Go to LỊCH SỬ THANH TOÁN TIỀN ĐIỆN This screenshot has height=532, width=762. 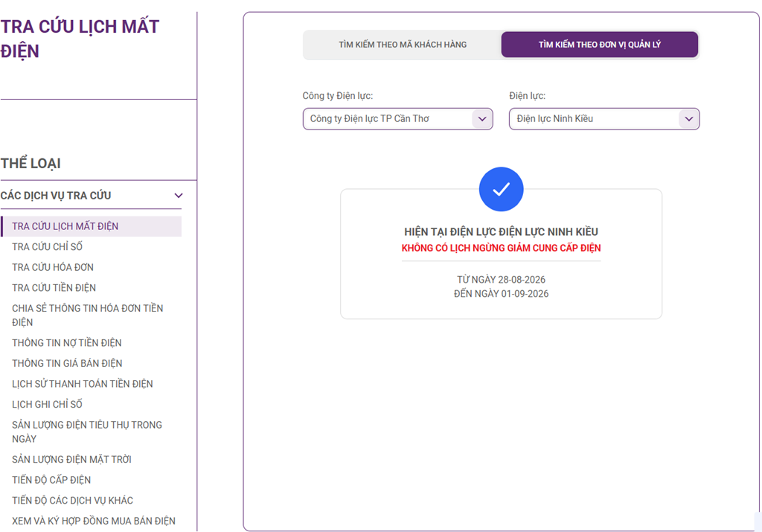pos(82,384)
